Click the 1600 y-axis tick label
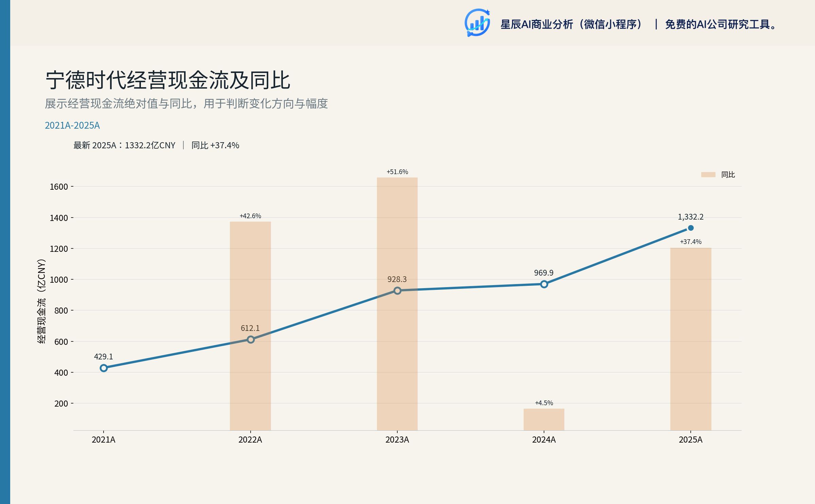The image size is (815, 504). coord(59,187)
